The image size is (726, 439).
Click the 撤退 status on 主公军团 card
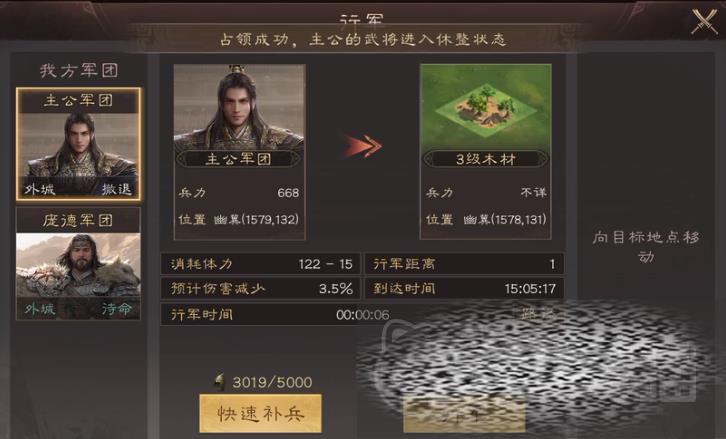click(x=117, y=189)
